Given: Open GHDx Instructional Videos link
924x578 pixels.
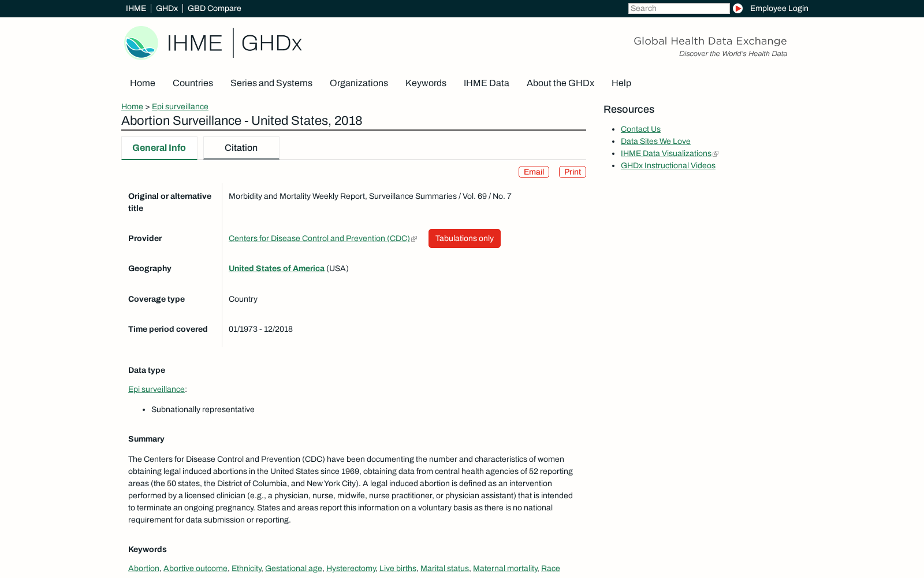Looking at the screenshot, I should point(668,166).
